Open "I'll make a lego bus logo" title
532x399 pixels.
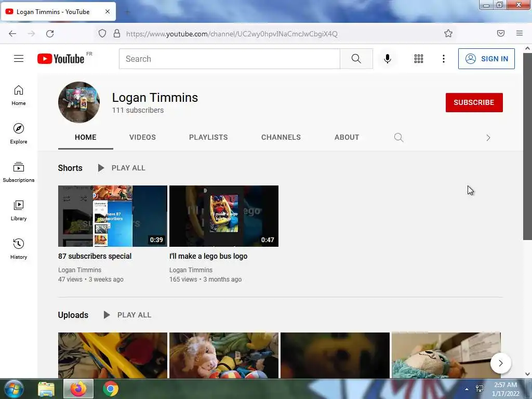[208, 256]
